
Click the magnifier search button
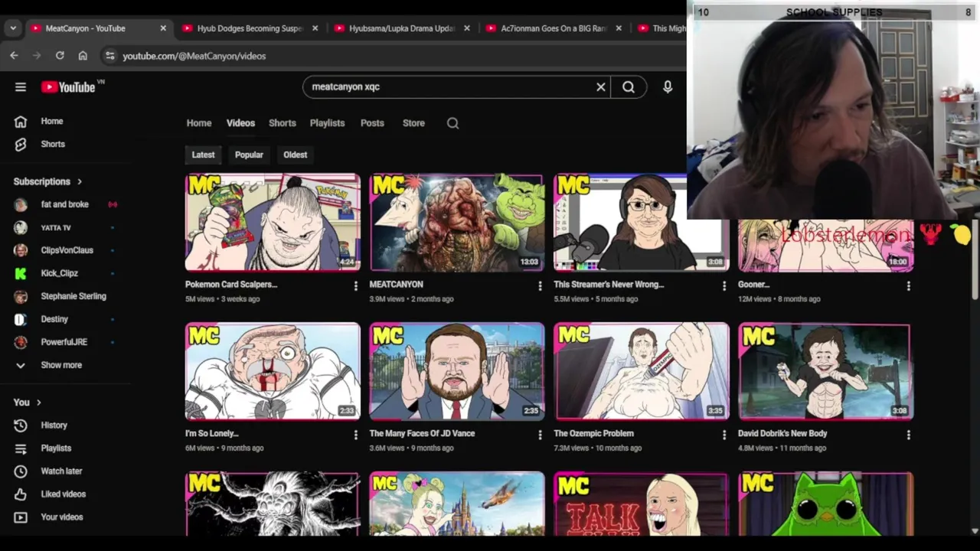point(629,87)
